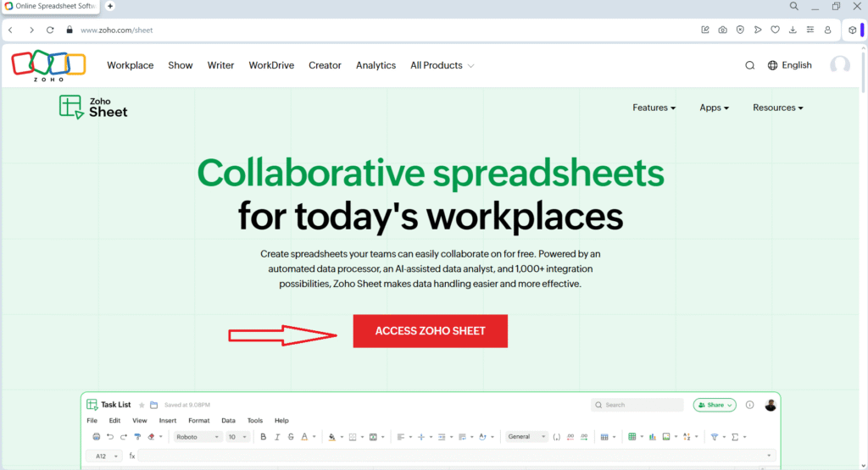Click the paint format roller icon
The width and height of the screenshot is (868, 470).
pos(137,437)
